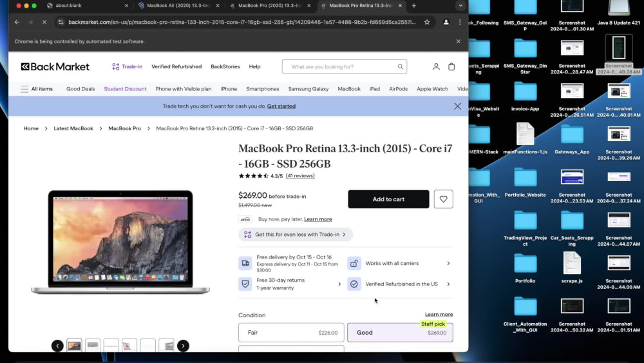Stop loading the page
644x363 pixels.
44,22
